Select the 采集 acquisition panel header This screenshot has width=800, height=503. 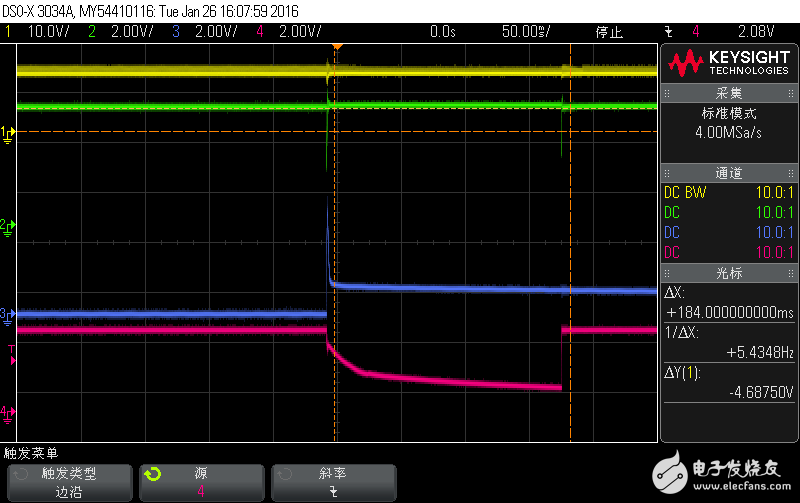pyautogui.click(x=729, y=92)
